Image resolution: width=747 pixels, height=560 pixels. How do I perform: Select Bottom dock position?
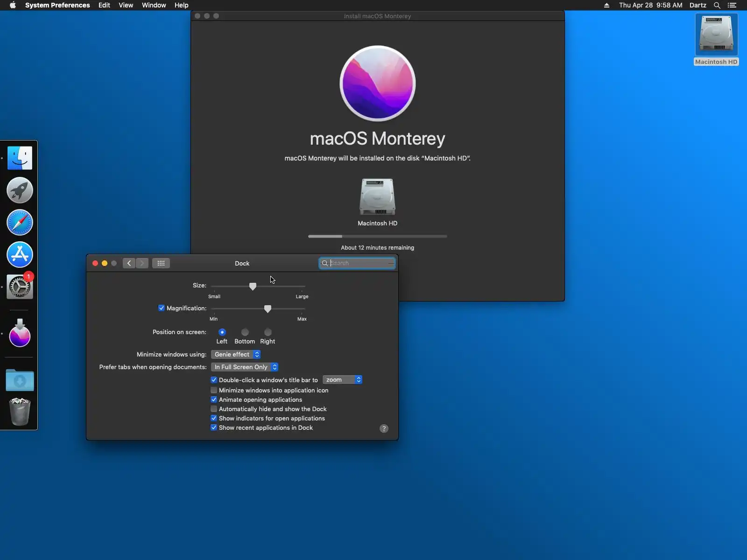pos(245,332)
